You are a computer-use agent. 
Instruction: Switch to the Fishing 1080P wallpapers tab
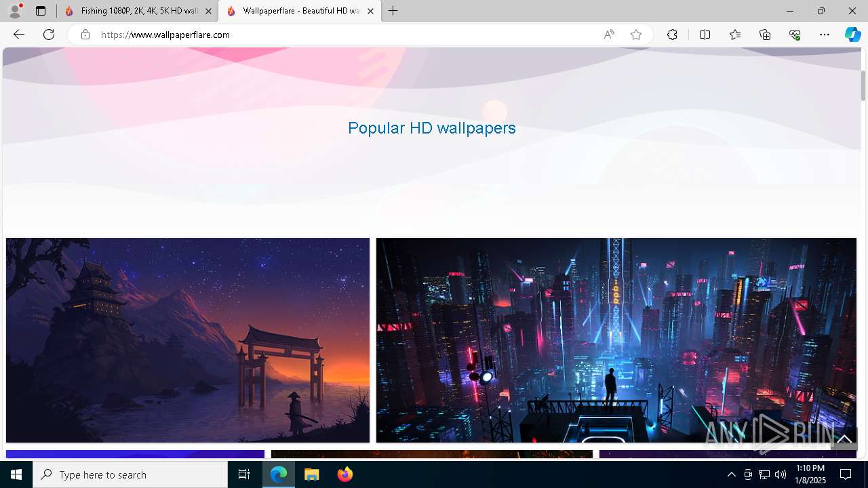[x=138, y=11]
